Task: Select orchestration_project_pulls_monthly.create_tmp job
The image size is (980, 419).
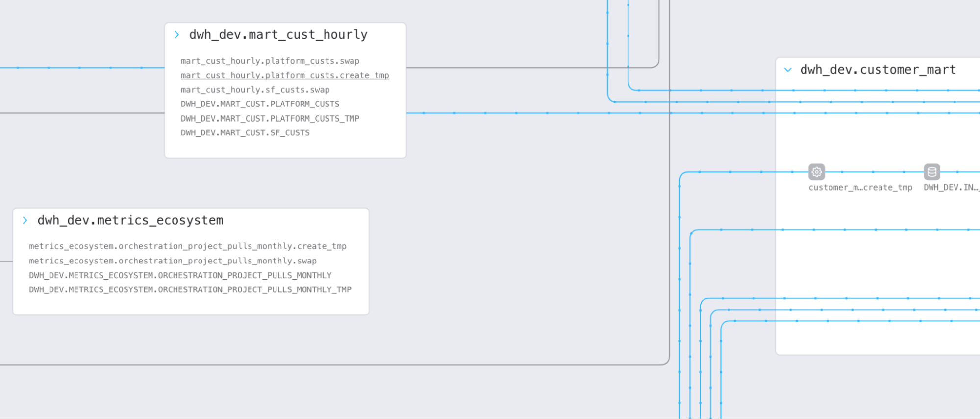Action: pos(187,246)
